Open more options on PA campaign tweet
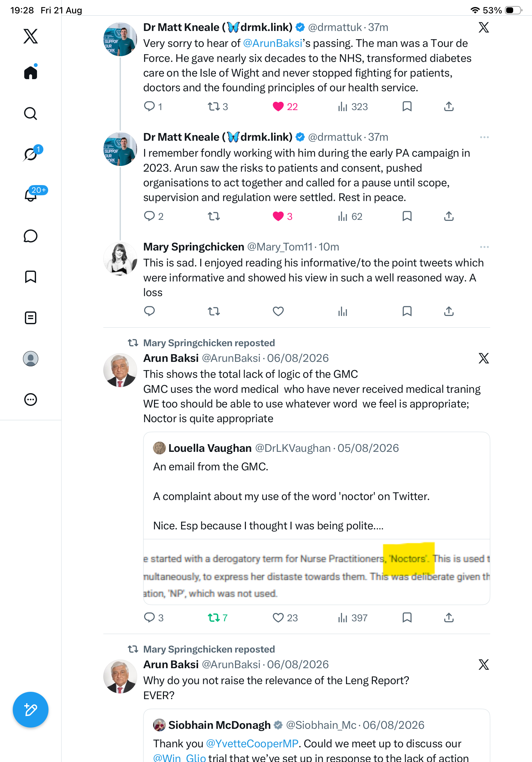Viewport: 532px width, 762px height. 484,137
